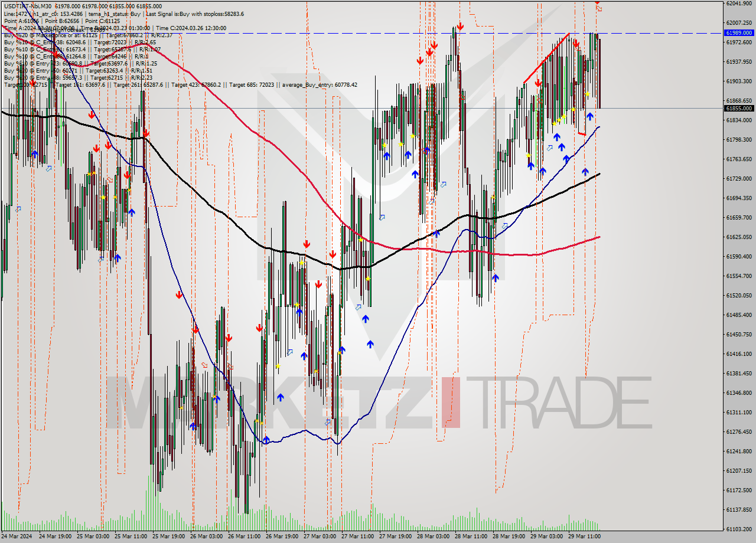756x543 pixels.
Task: Click the '26 Mar 11:00' time axis label
Action: click(x=245, y=537)
